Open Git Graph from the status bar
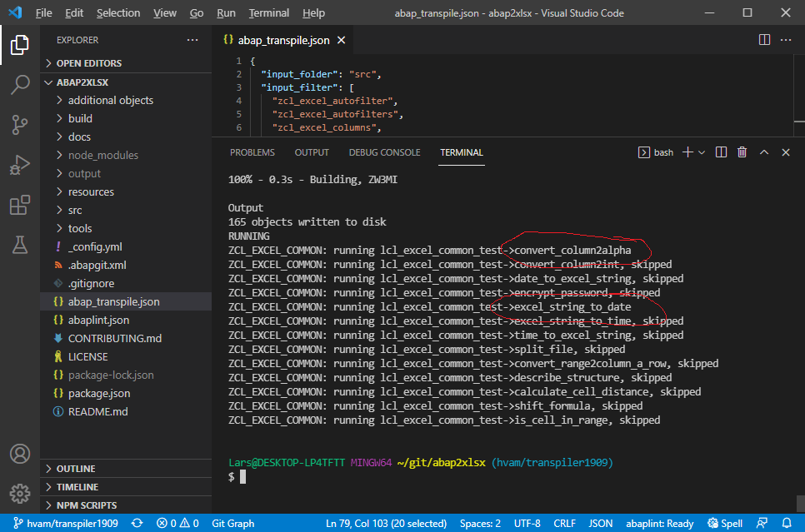805x532 pixels. pos(232,523)
